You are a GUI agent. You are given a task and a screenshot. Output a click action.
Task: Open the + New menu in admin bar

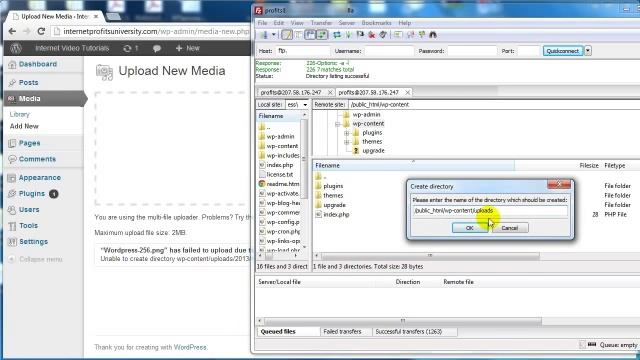[x=187, y=48]
